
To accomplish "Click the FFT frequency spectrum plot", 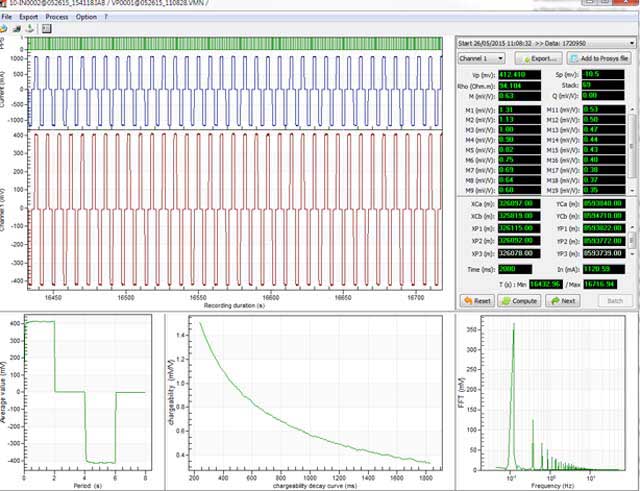I will tap(553, 393).
